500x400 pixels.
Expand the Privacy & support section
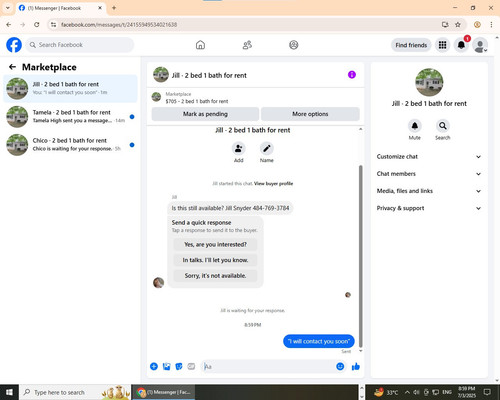coord(429,208)
